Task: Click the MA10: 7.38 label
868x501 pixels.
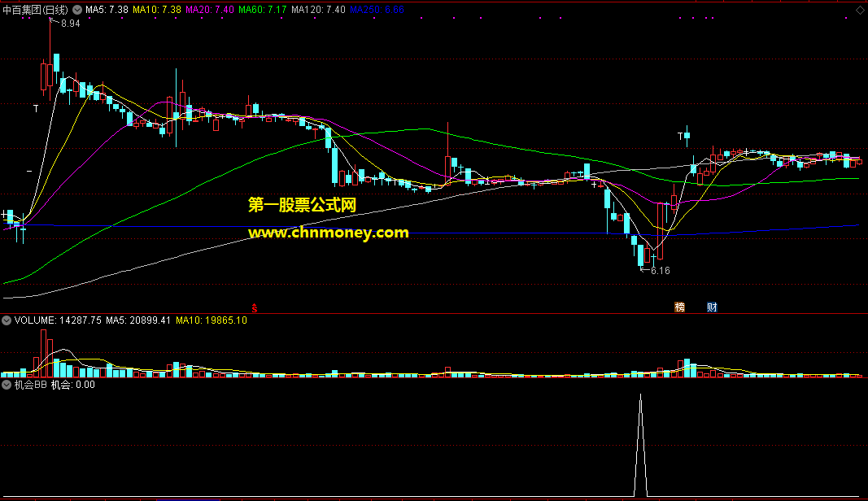Action: (x=157, y=10)
